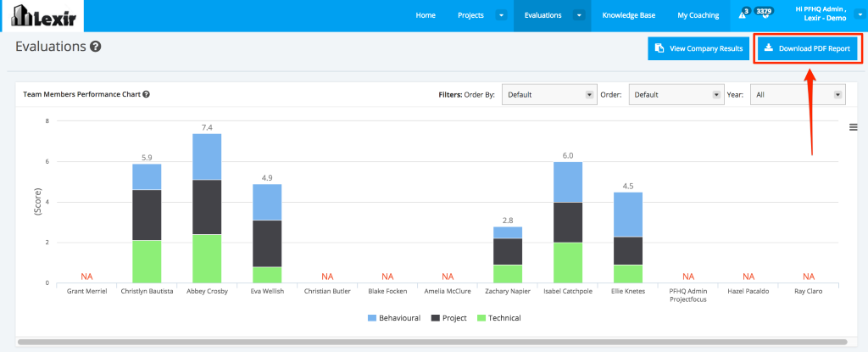This screenshot has height=352, width=868.
Task: Click the PFHQ Admin Projectfocus axis label
Action: (x=688, y=295)
